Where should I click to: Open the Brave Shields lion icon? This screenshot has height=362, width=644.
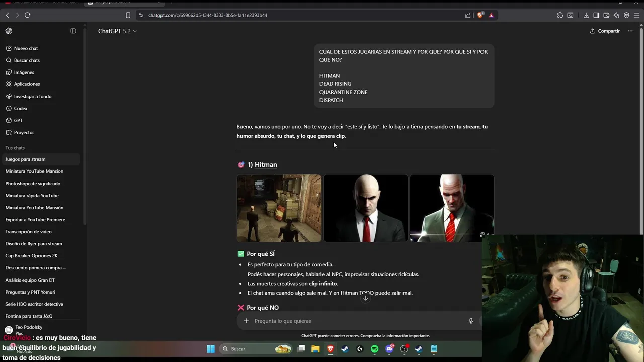click(480, 15)
